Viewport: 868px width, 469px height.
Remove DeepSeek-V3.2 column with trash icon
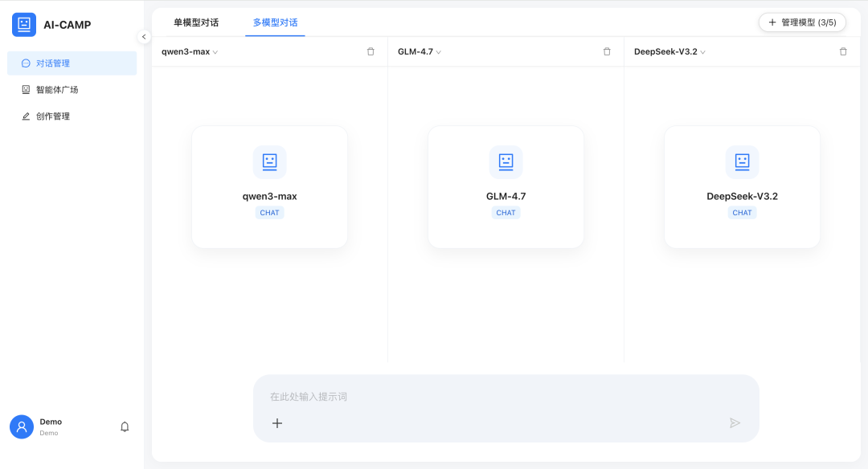pyautogui.click(x=843, y=51)
